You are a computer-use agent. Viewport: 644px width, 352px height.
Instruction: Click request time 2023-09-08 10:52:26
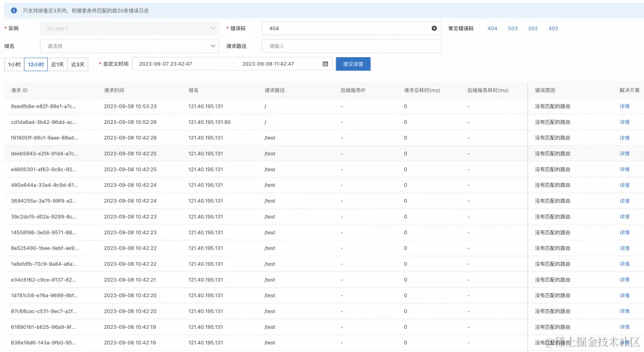130,122
